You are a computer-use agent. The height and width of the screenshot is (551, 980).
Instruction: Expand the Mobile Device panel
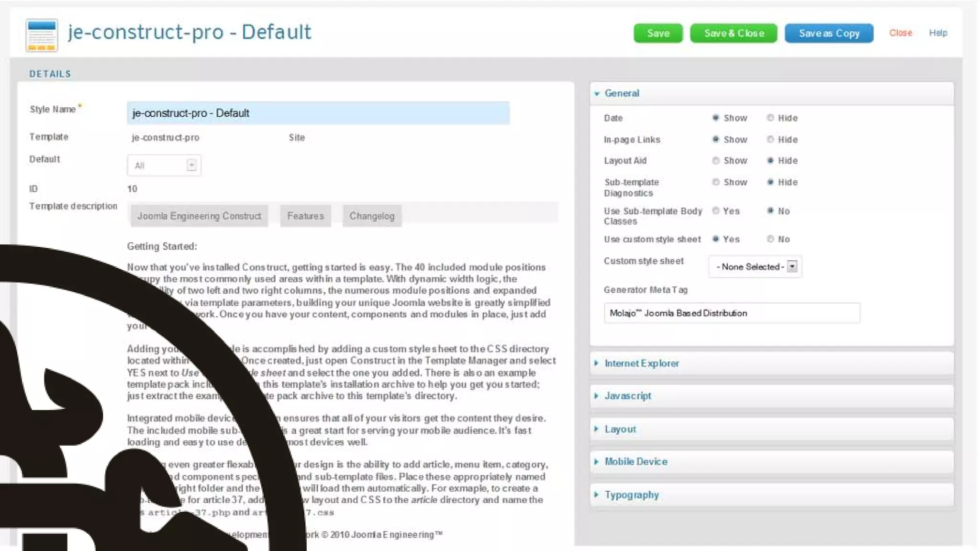tap(635, 462)
